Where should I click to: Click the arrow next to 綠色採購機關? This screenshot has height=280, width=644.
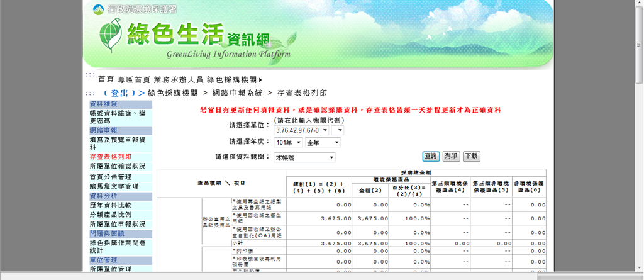tap(260, 80)
